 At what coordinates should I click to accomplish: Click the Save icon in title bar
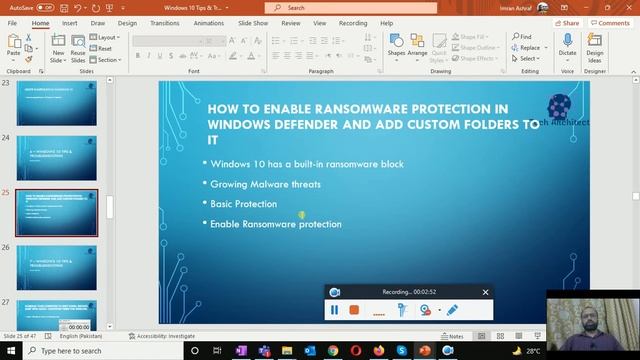click(x=64, y=8)
